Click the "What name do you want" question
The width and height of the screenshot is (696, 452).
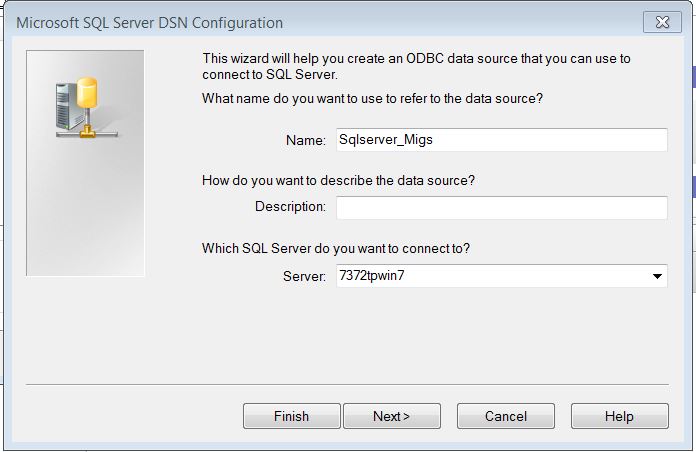click(372, 98)
